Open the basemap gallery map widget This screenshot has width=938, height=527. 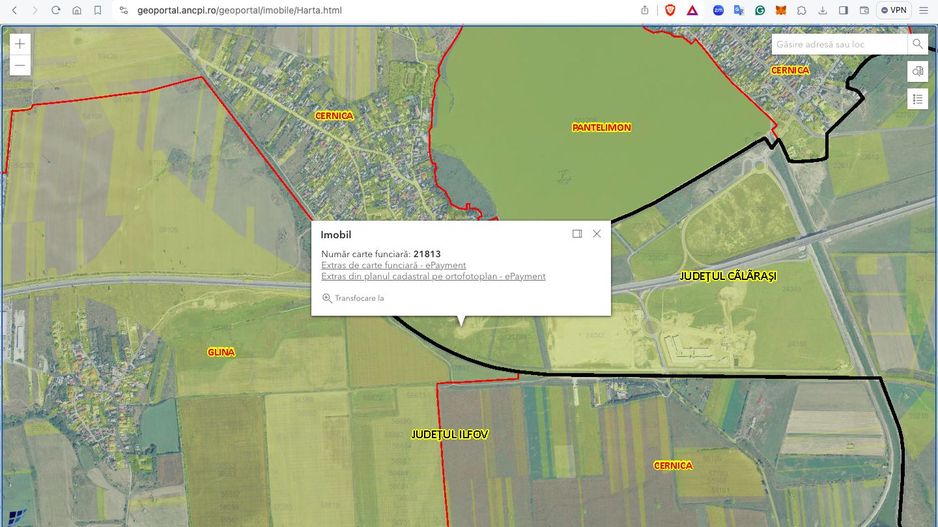click(917, 71)
